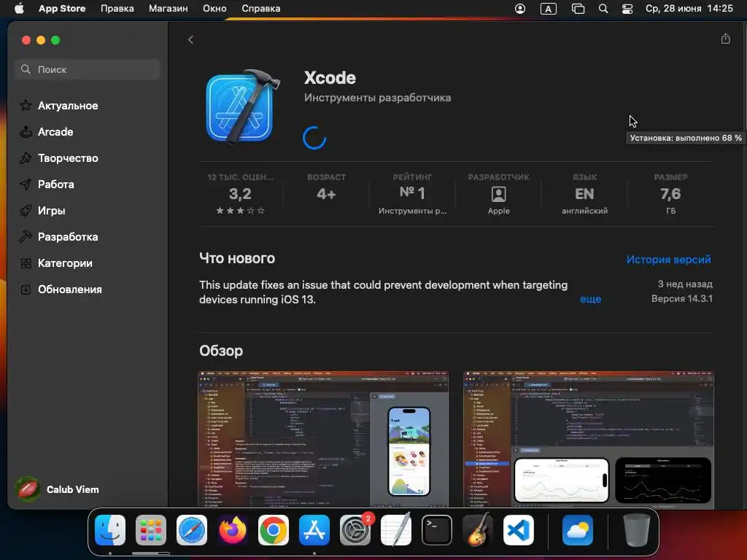747x560 pixels.
Task: Click the App Store icon in Dock
Action: [314, 530]
